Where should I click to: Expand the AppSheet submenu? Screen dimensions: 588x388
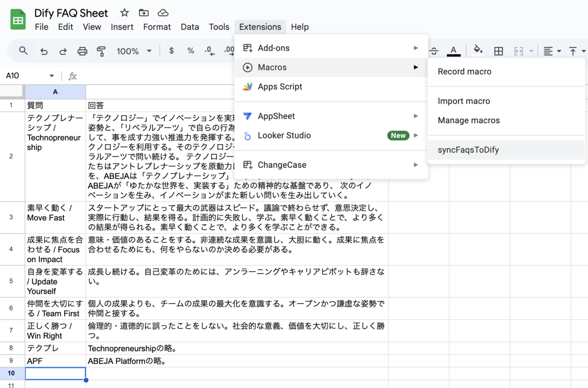(x=331, y=116)
